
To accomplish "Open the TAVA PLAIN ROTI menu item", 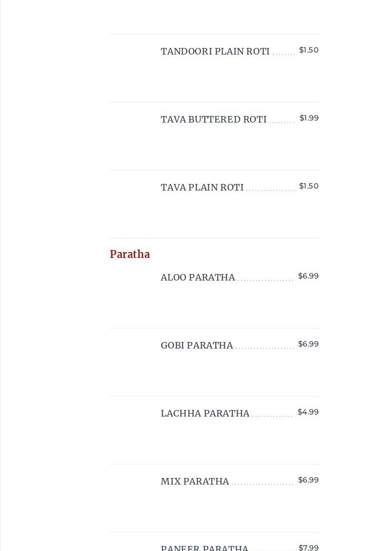I will pyautogui.click(x=202, y=187).
